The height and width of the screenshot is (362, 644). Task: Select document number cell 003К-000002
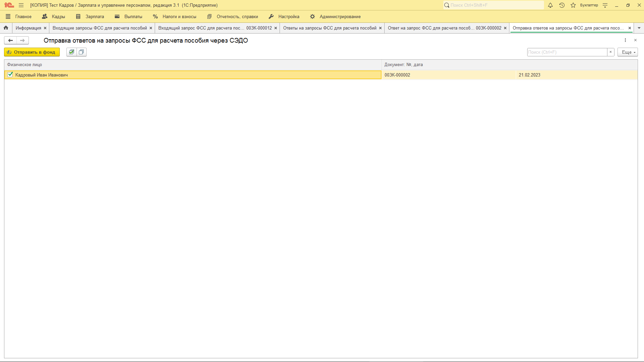[448, 75]
